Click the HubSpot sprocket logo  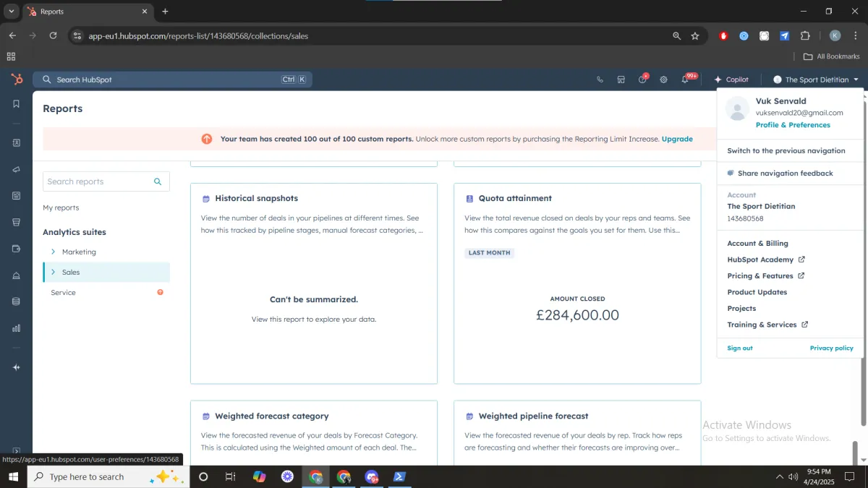pos(16,80)
